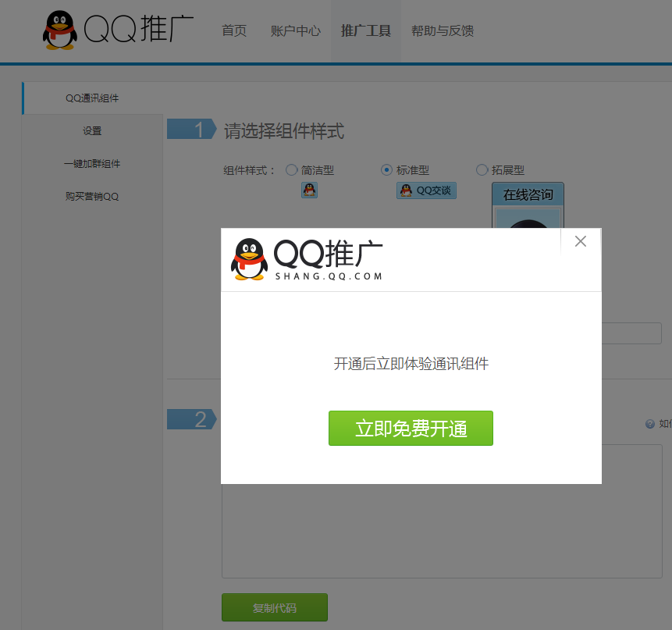Select 一键加群组件 in the sidebar
The height and width of the screenshot is (630, 672).
click(92, 164)
